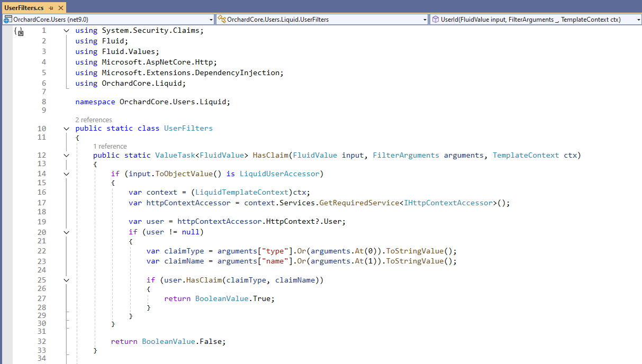Click 'Microsoft.AspNetCore.Http' using directive
The image size is (642, 364).
pyautogui.click(x=157, y=62)
